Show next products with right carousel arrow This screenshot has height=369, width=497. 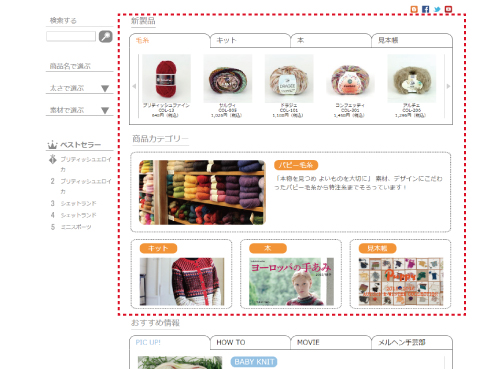[x=448, y=86]
